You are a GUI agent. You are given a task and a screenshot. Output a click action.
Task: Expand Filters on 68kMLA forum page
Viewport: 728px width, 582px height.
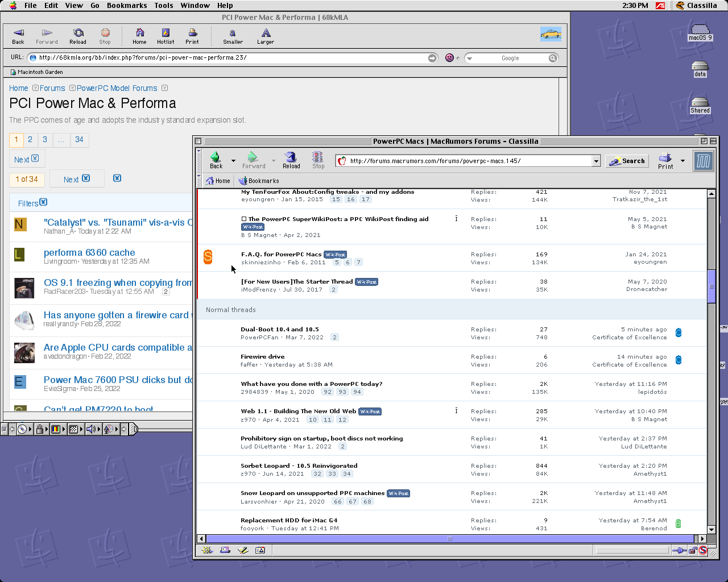tap(32, 203)
